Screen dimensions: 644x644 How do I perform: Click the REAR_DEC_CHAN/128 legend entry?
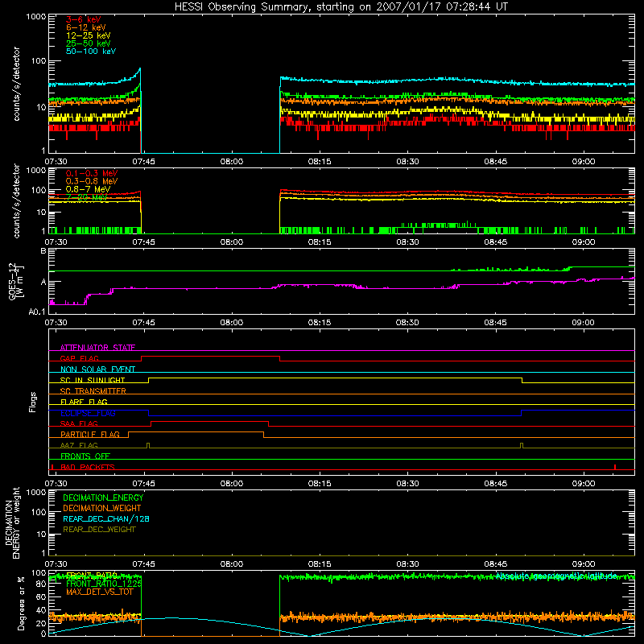(106, 518)
